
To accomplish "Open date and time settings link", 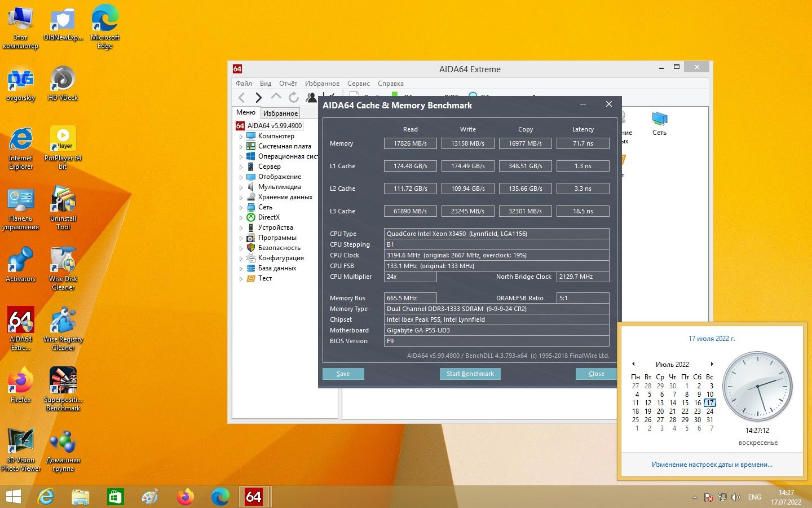I will [712, 465].
